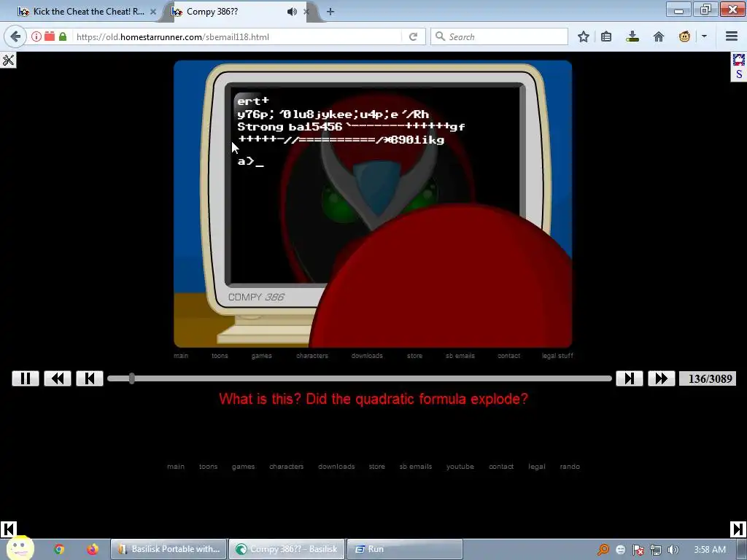
Task: Open the Start button on the taskbar
Action: pyautogui.click(x=20, y=548)
